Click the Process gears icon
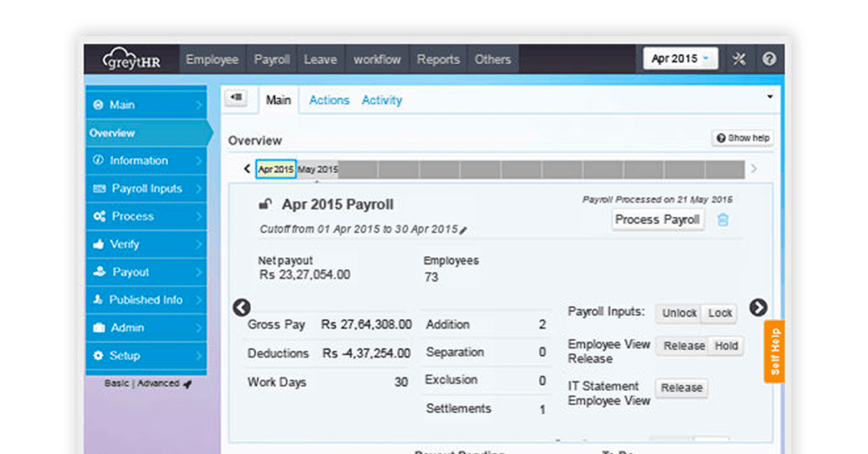This screenshot has width=868, height=454. pos(99,216)
